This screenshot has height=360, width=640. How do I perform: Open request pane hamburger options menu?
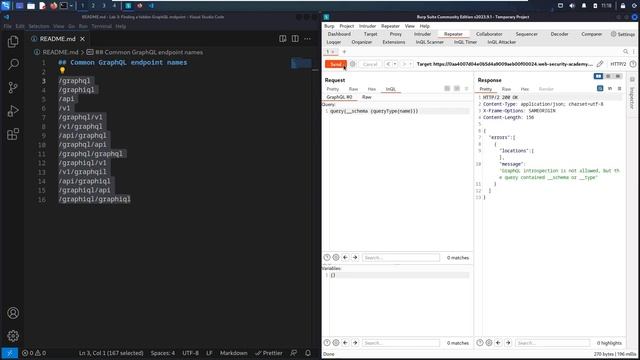click(x=466, y=89)
